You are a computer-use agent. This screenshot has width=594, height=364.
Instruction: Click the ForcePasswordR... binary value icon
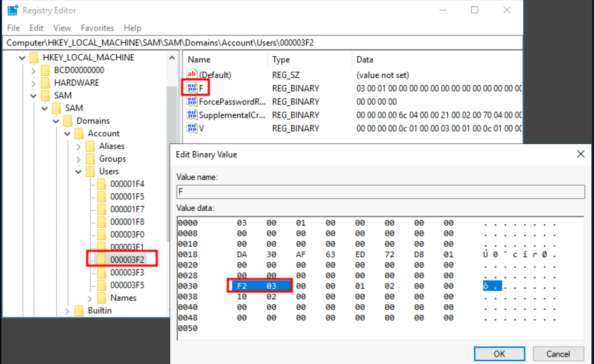(192, 101)
